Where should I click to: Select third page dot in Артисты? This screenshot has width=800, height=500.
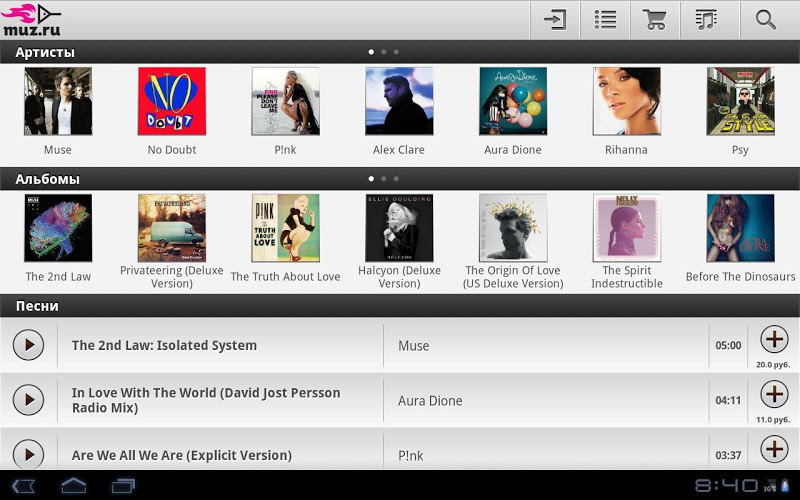click(x=396, y=52)
